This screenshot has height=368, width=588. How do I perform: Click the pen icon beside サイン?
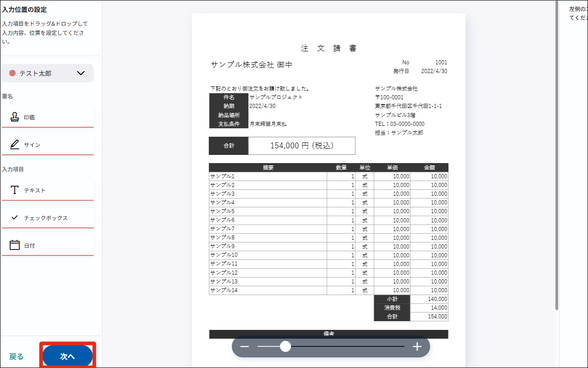coord(15,145)
